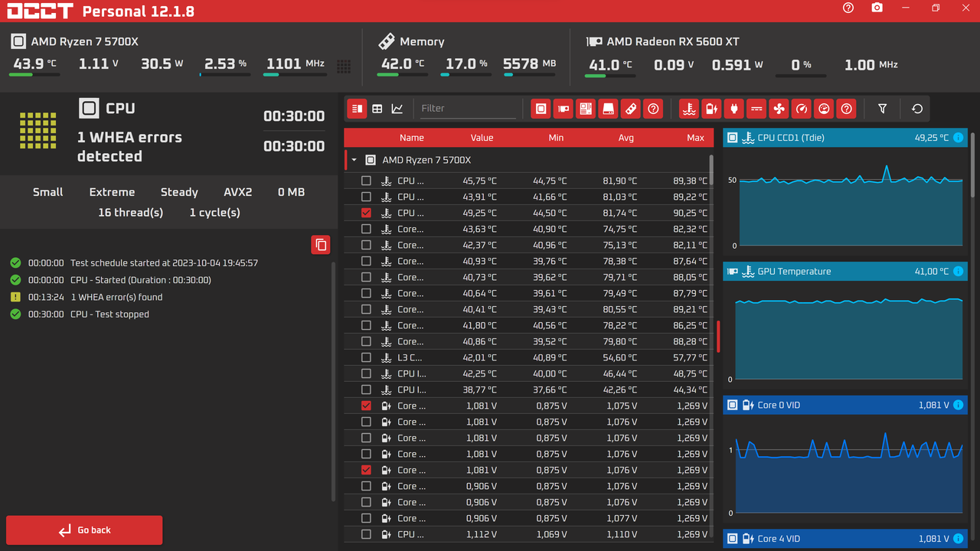This screenshot has height=551, width=980.
Task: Copy the test log with red clipboard icon
Action: [x=321, y=245]
